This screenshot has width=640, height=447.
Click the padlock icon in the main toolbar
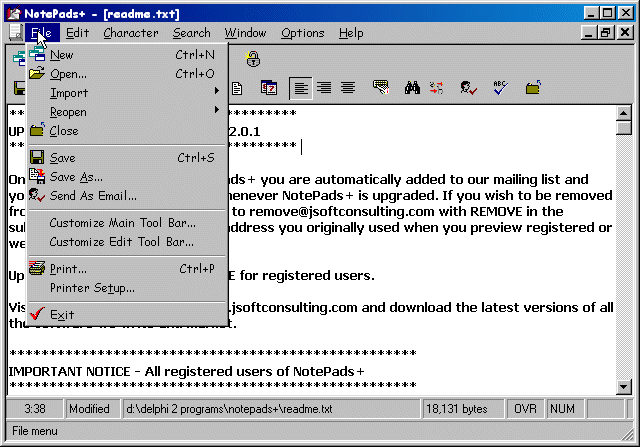pos(253,59)
